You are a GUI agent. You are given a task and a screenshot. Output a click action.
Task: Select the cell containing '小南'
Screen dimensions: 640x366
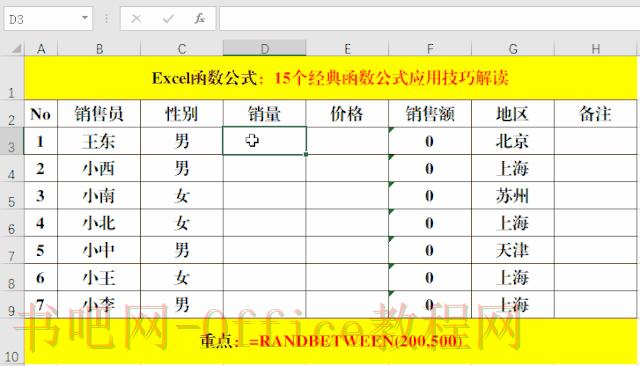(x=99, y=196)
